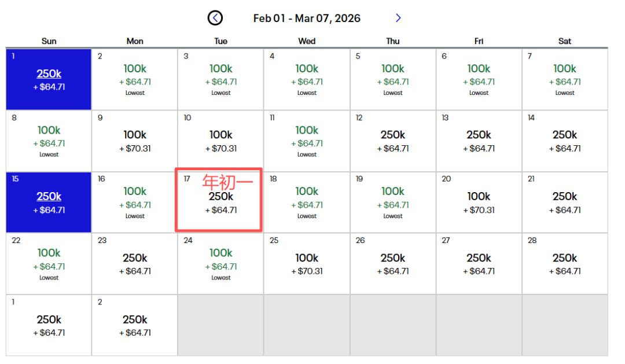Select February 25 at 100k fare
This screenshot has height=364, width=625.
(x=307, y=264)
